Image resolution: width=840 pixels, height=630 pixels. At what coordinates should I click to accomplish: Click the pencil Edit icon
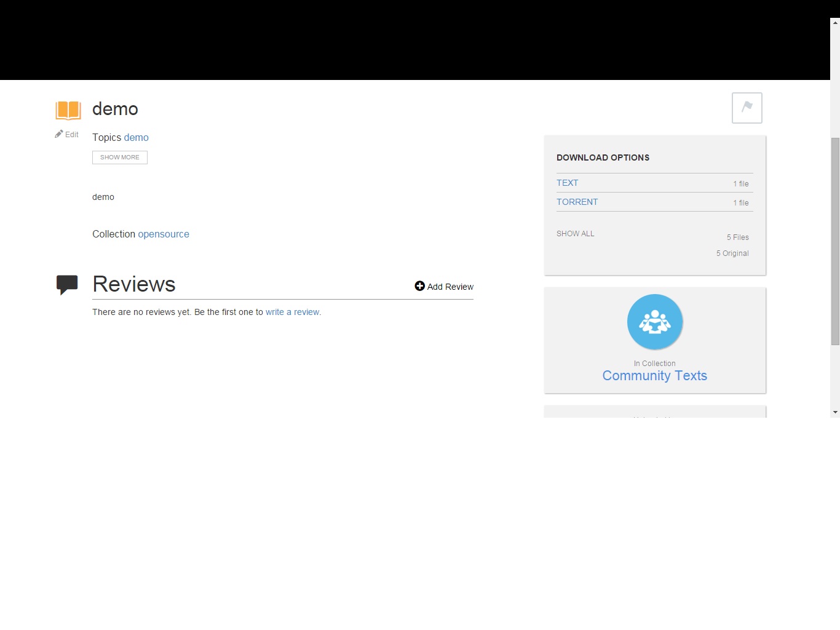point(59,134)
